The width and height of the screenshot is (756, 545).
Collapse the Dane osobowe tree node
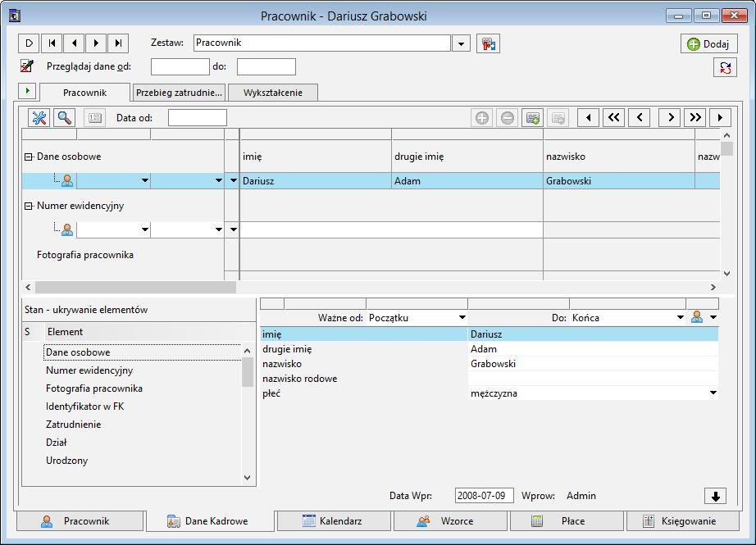29,157
